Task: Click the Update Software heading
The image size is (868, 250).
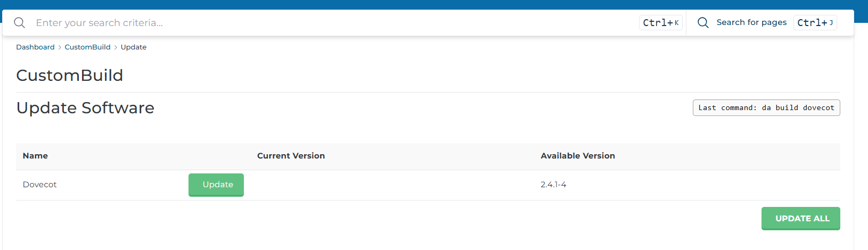Action: pos(85,108)
